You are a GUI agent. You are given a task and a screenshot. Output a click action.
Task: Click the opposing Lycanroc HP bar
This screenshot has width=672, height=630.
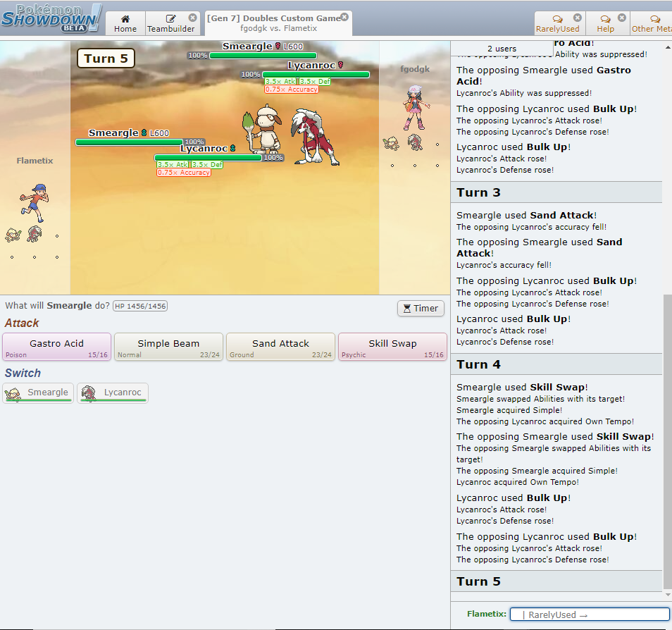point(316,75)
